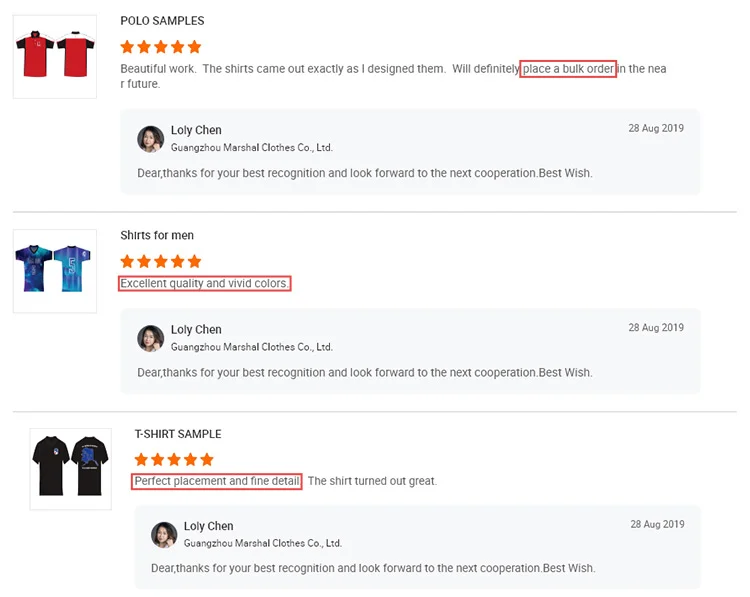Click "Perfect placement and fine detail" highlighted text
Viewport: 750px width, 597px height.
pyautogui.click(x=217, y=481)
